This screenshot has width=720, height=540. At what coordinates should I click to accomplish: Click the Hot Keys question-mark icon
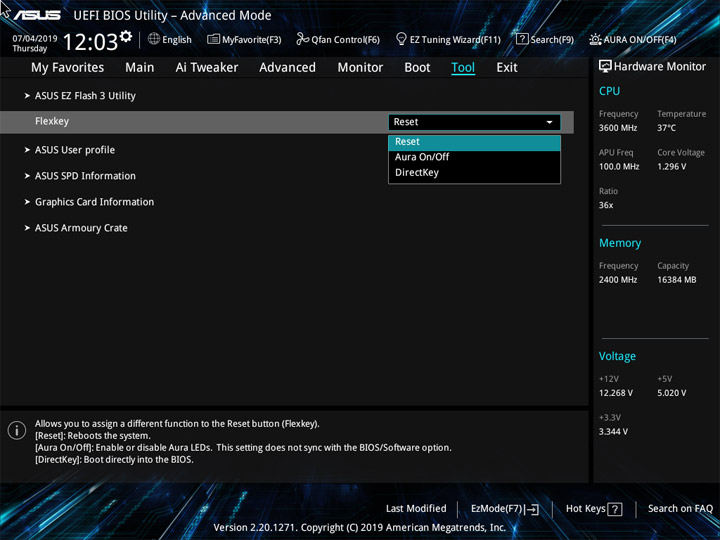click(x=614, y=509)
